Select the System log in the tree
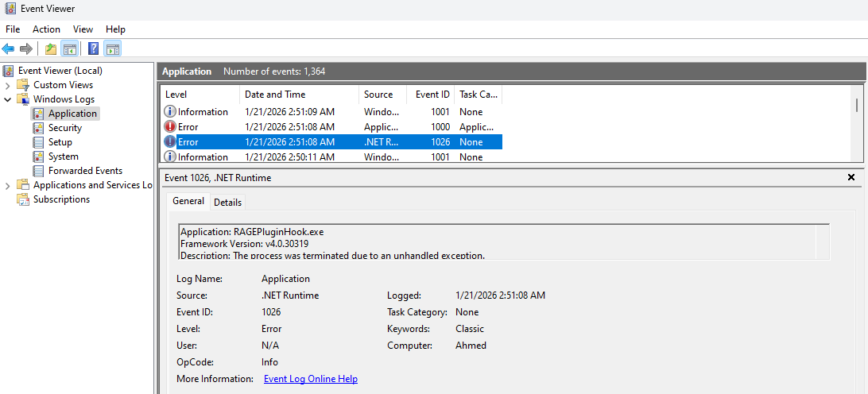This screenshot has width=868, height=394. 63,156
